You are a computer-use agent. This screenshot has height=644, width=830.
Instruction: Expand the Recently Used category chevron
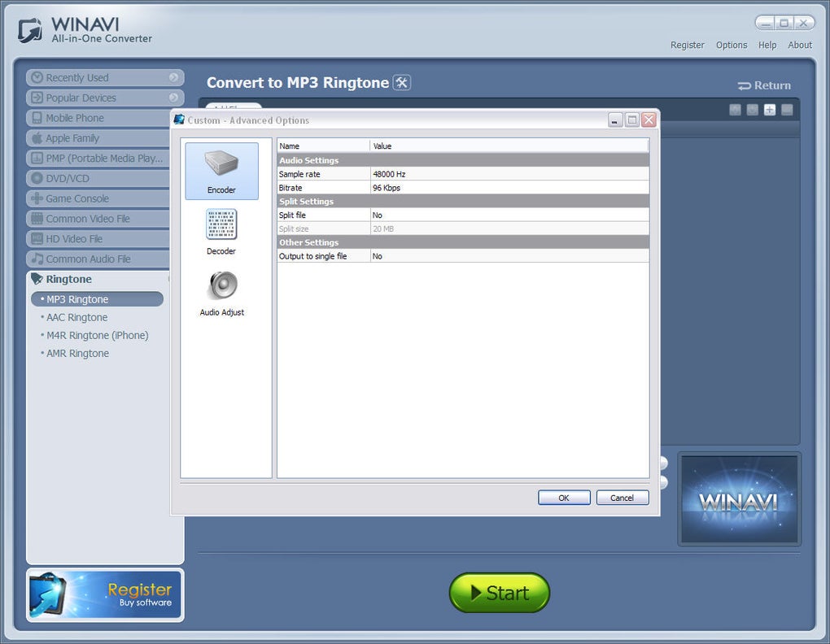(173, 77)
